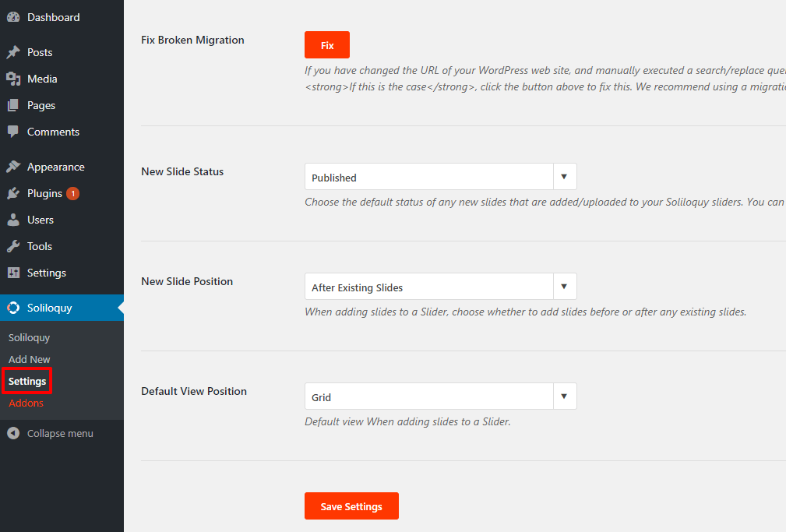This screenshot has width=786, height=532.
Task: Expand the New Slide Status arrow
Action: 565,177
